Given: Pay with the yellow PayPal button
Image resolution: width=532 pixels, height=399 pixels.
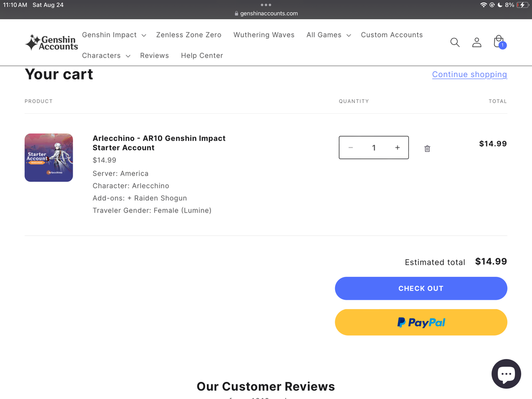Looking at the screenshot, I should tap(421, 322).
